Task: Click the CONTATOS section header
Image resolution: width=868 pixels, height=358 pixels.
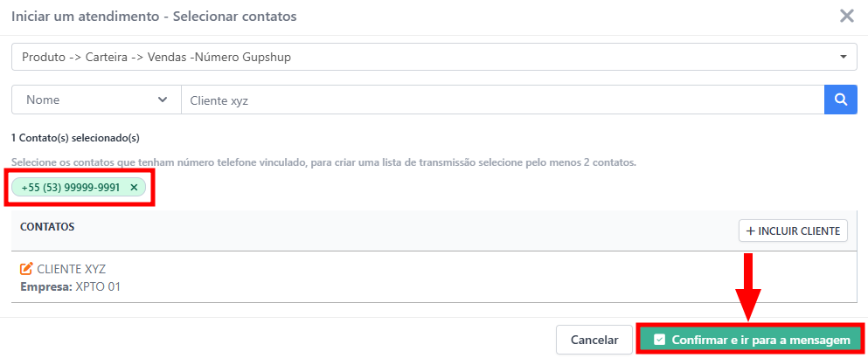Action: click(47, 226)
